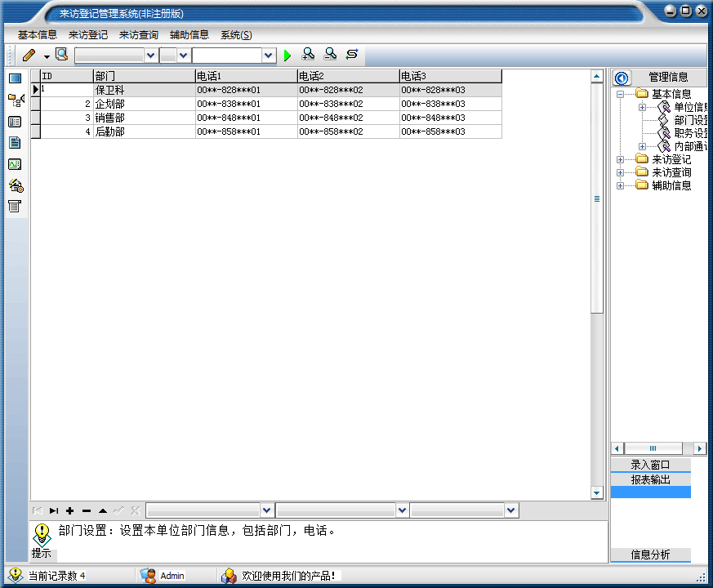Click the 销售部 cell in table
Screen dimensions: 713x588
click(x=110, y=118)
